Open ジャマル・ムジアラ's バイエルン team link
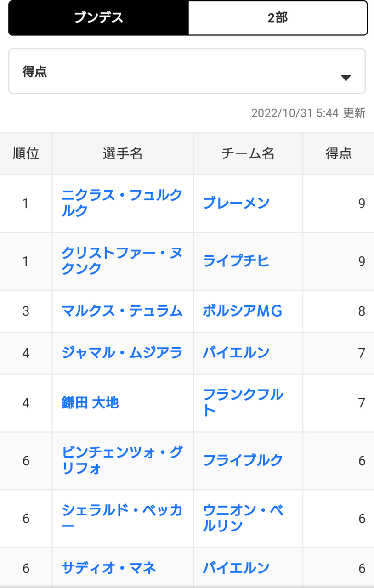 (236, 353)
